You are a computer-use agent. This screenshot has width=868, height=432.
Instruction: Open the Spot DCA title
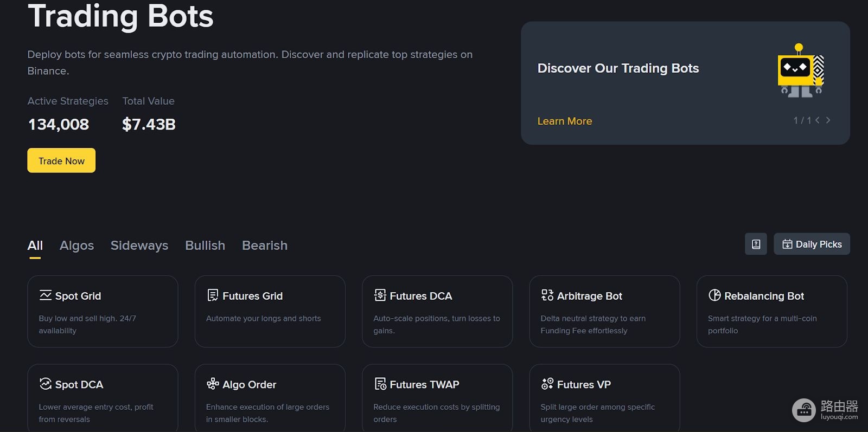pos(79,384)
